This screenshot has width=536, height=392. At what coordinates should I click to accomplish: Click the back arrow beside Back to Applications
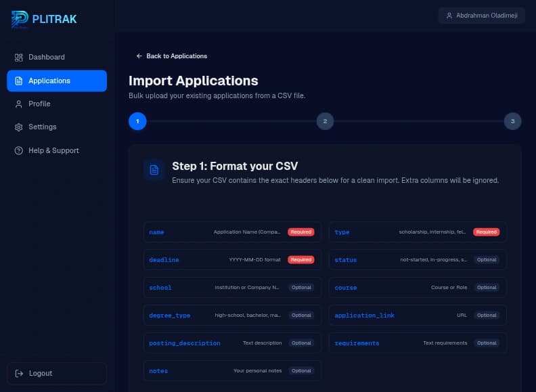point(139,56)
